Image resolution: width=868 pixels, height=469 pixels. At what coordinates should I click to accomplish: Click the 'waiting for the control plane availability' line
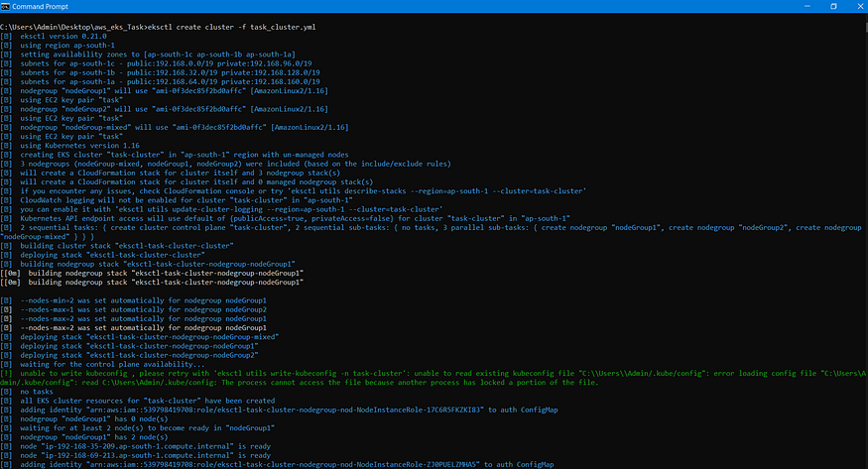click(x=112, y=365)
